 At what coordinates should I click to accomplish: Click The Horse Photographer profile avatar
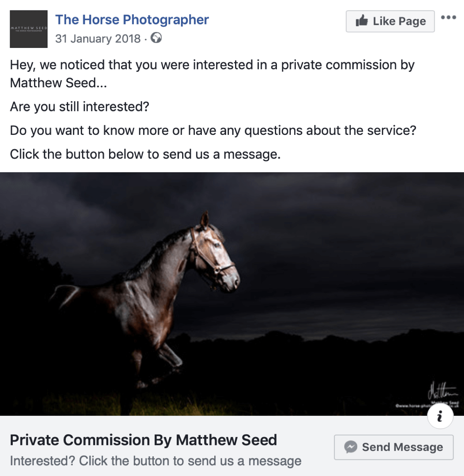(28, 29)
